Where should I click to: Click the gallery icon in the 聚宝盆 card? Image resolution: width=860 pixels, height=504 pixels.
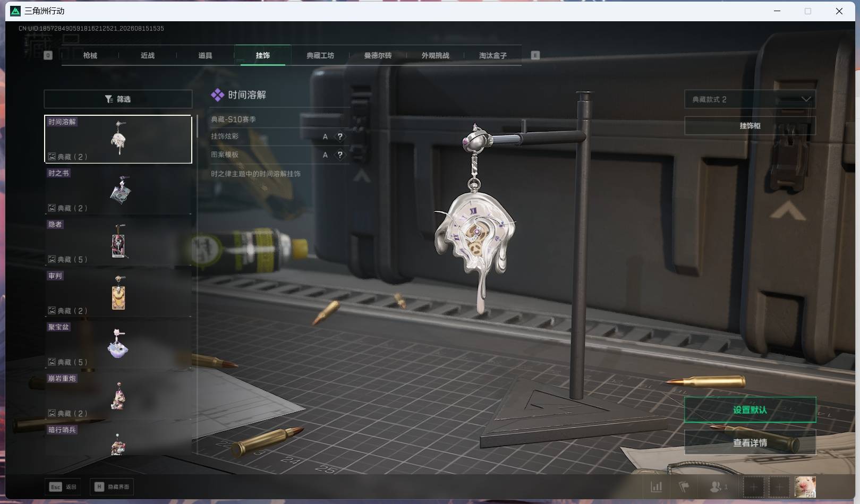click(52, 362)
